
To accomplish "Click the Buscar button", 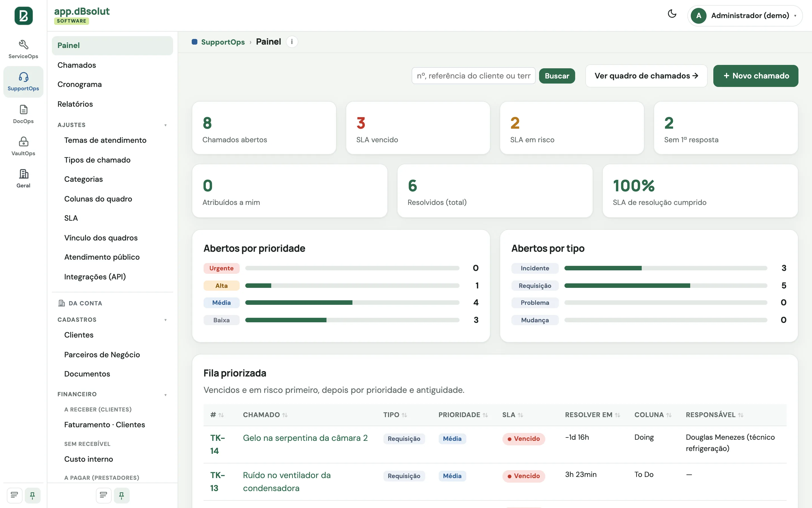I will click(557, 76).
